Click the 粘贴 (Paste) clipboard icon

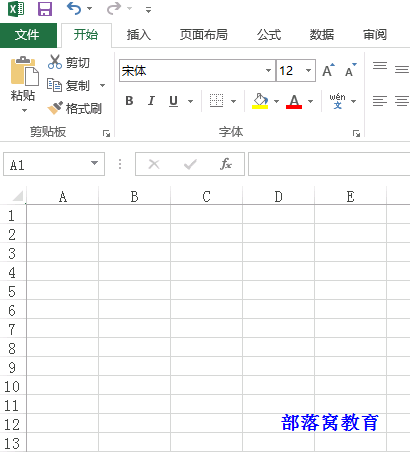click(24, 71)
